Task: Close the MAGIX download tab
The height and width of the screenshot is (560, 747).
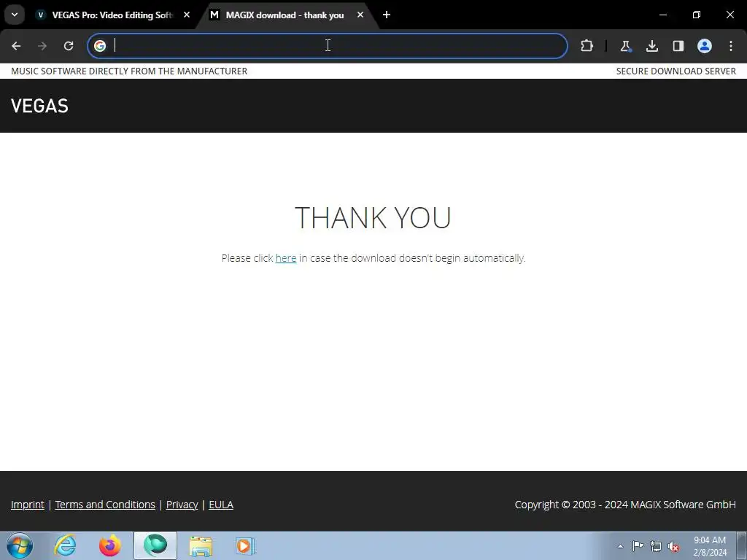Action: point(360,15)
